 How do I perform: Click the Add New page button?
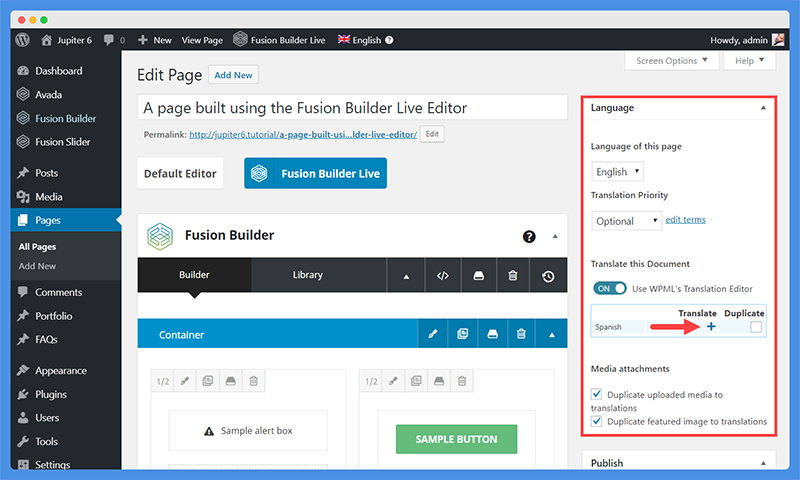[233, 75]
